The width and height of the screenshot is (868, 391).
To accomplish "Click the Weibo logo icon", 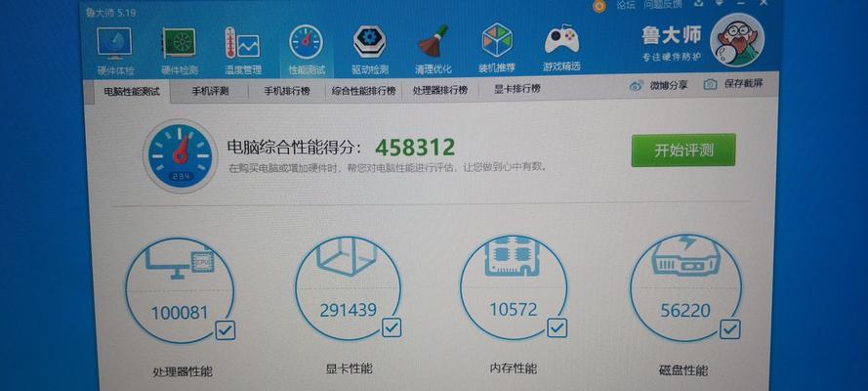I will [637, 85].
